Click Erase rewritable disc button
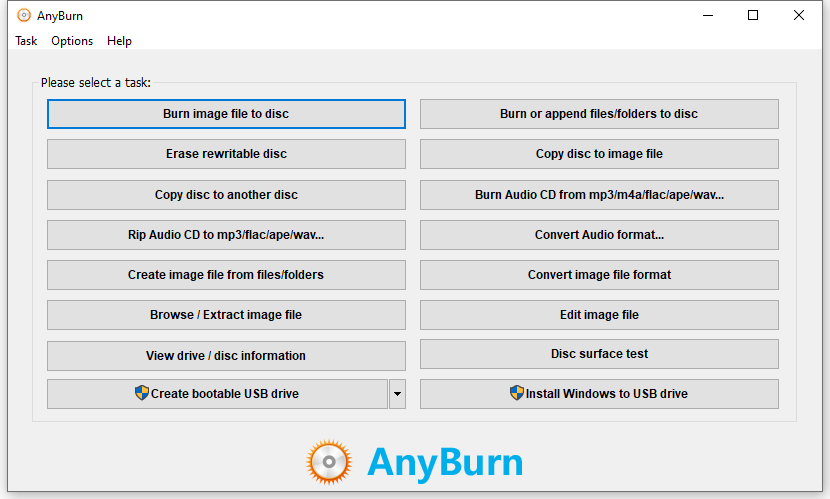The height and width of the screenshot is (499, 830). click(226, 154)
